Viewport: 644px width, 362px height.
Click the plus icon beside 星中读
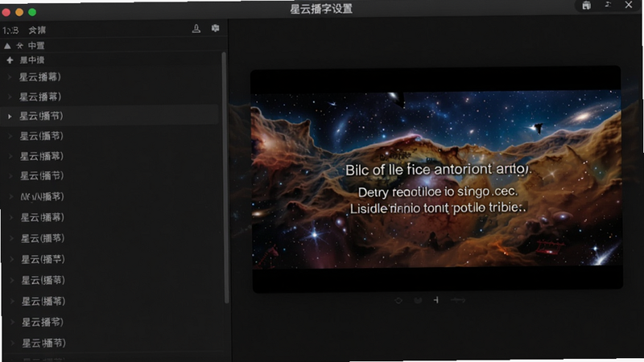(x=10, y=60)
